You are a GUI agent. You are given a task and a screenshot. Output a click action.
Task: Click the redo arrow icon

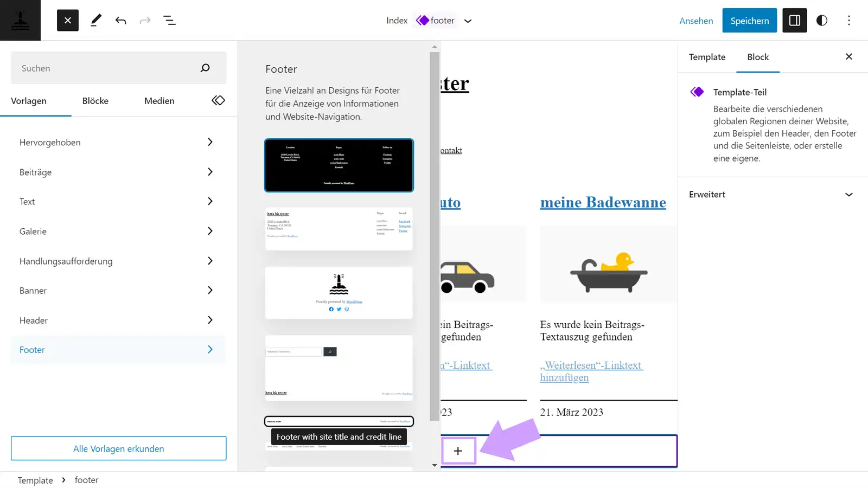pos(145,21)
